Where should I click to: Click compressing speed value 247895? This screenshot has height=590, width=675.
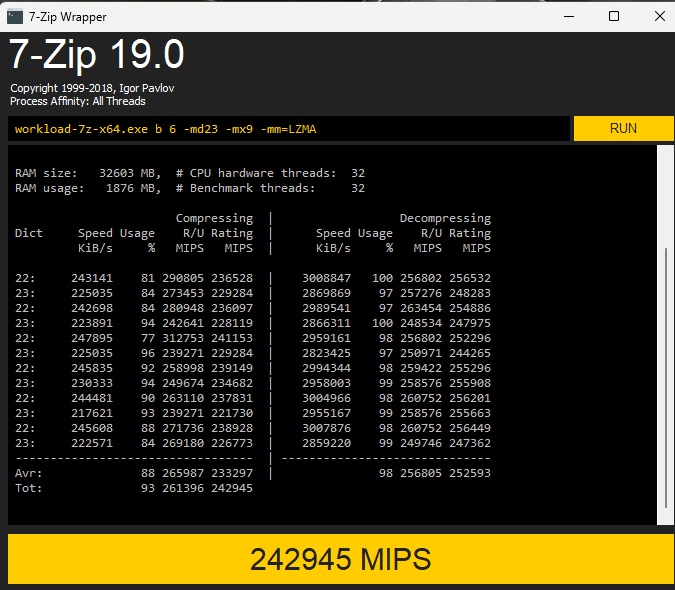pos(92,338)
